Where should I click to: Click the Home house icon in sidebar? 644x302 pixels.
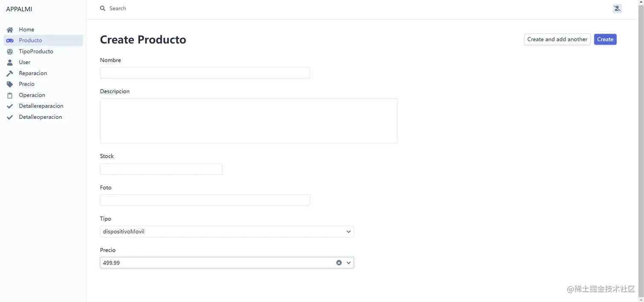coord(10,30)
